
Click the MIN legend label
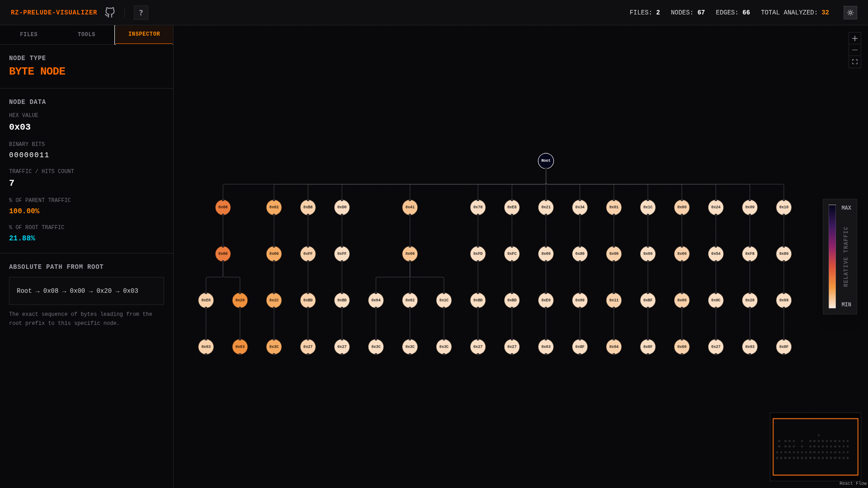tap(846, 305)
